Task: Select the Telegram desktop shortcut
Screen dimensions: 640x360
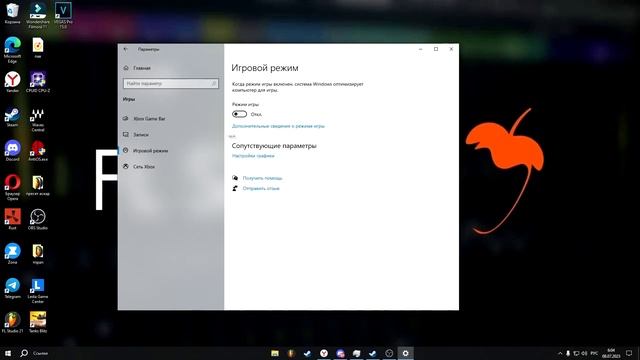Action: 13,288
